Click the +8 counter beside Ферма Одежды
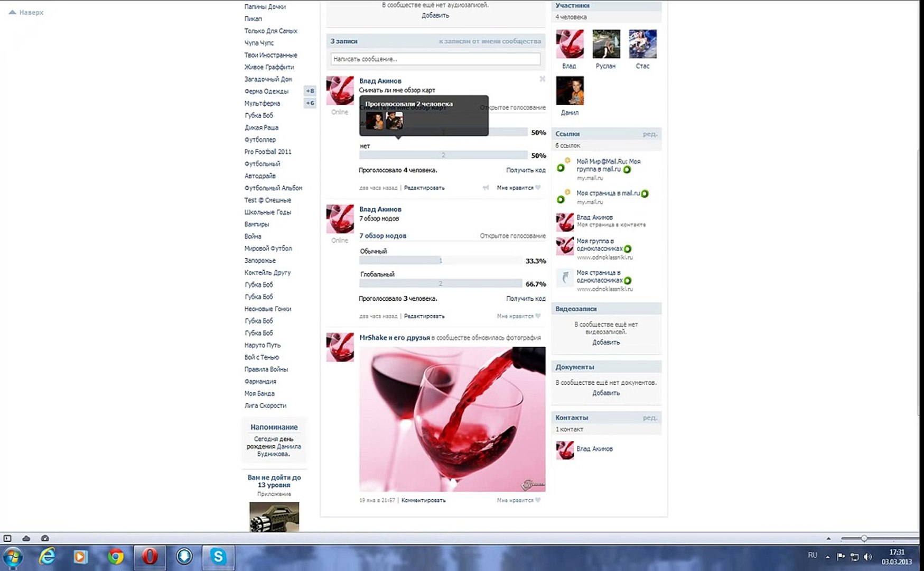The width and height of the screenshot is (924, 571). tap(310, 91)
